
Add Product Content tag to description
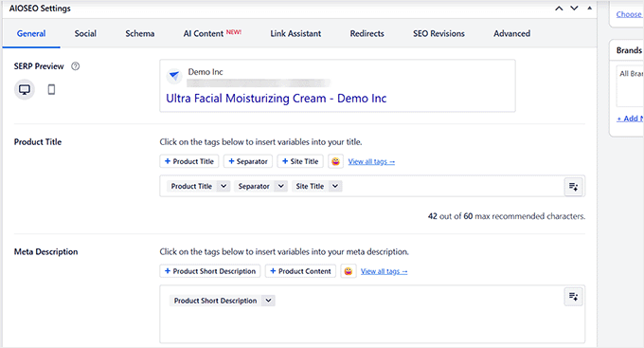pyautogui.click(x=300, y=271)
